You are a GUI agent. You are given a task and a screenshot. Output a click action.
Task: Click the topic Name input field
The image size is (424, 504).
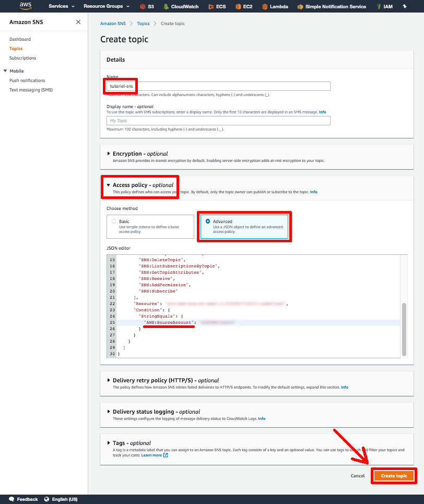[218, 86]
